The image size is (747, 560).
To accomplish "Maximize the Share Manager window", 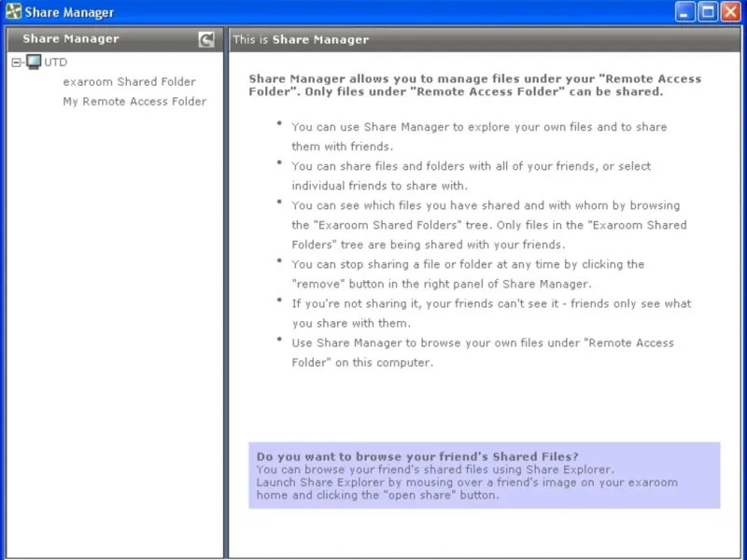I will [708, 12].
